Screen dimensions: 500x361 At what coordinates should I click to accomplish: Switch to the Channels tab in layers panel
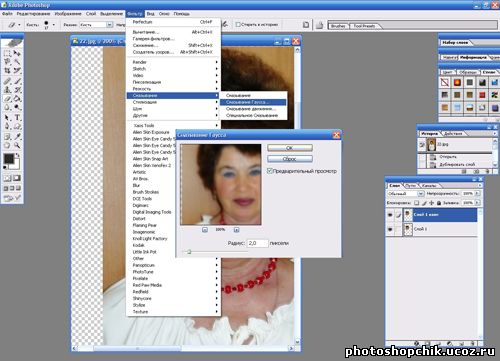click(428, 185)
